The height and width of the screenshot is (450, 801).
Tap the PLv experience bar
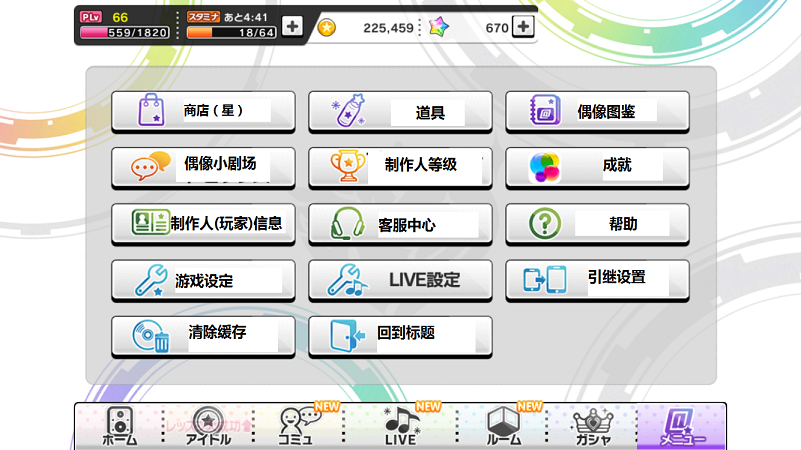pyautogui.click(x=125, y=33)
